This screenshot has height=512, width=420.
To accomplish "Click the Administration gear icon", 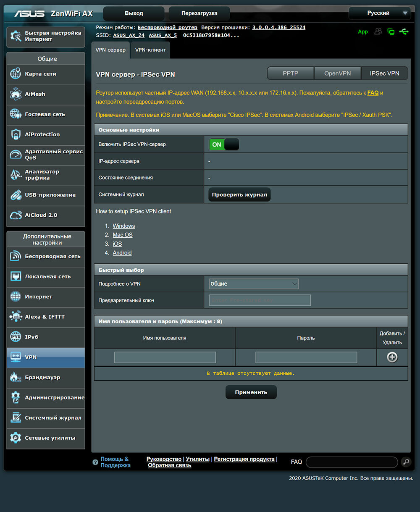I will [16, 397].
